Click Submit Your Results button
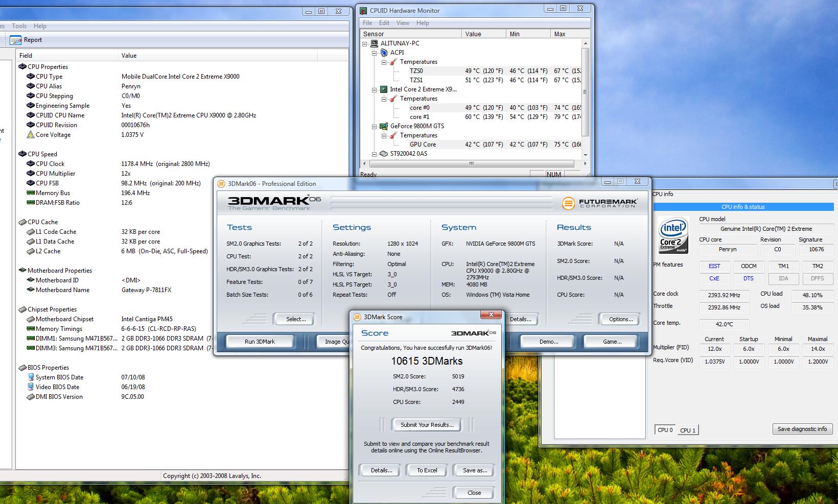838x504 pixels. tap(427, 425)
